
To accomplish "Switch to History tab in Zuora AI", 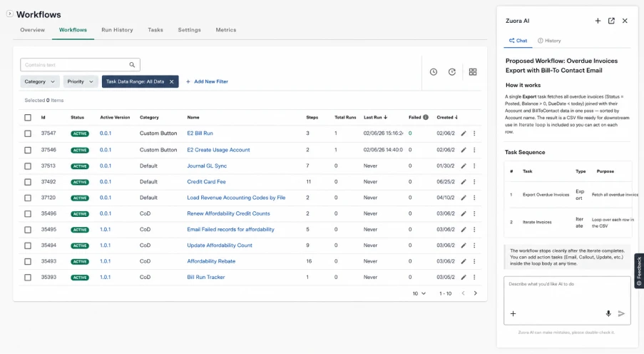I will 549,41.
